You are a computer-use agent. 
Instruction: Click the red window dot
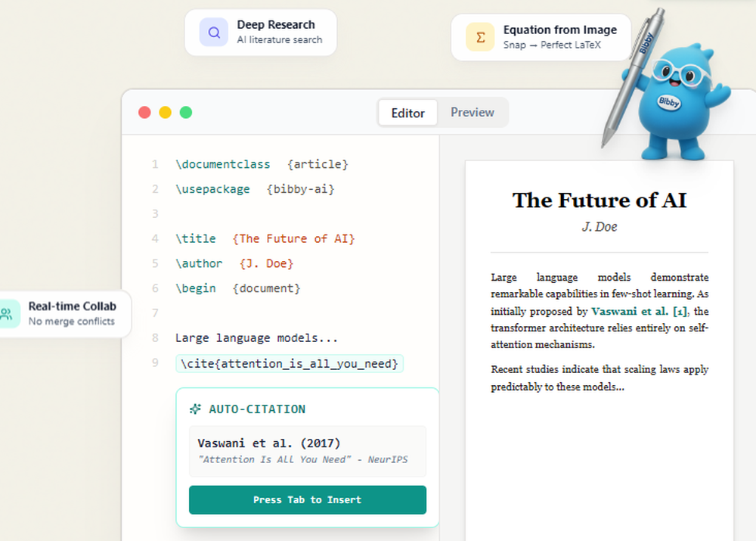[144, 113]
